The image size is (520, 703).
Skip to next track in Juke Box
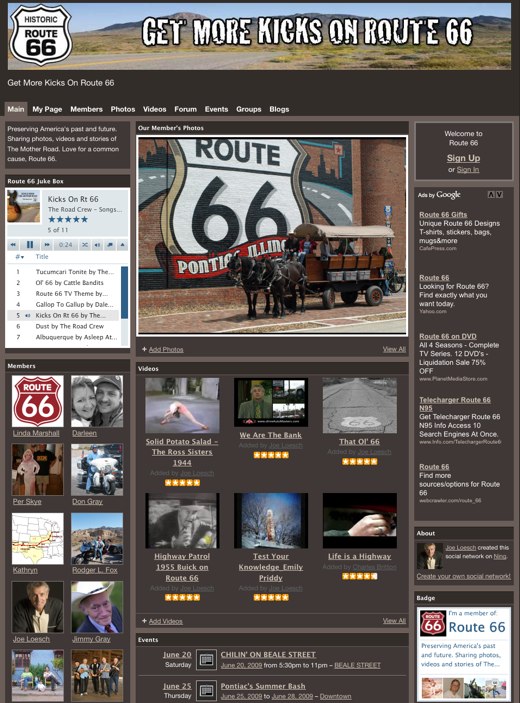[47, 245]
